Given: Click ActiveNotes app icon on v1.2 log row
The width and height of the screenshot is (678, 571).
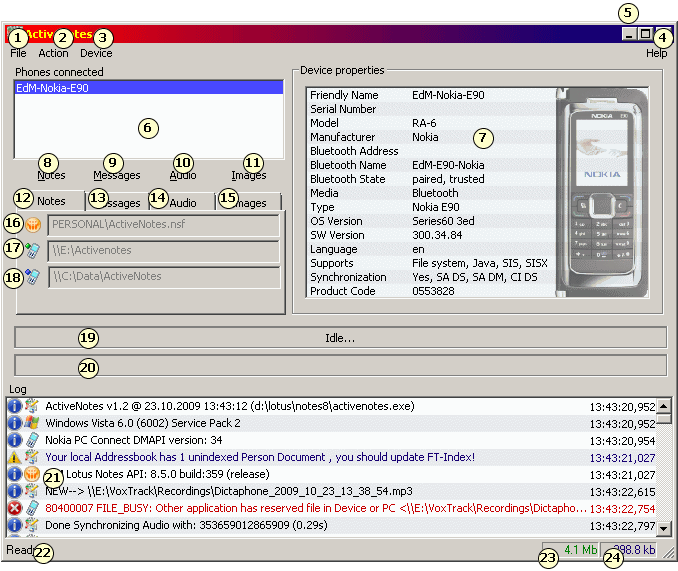Looking at the screenshot, I should click(x=32, y=406).
